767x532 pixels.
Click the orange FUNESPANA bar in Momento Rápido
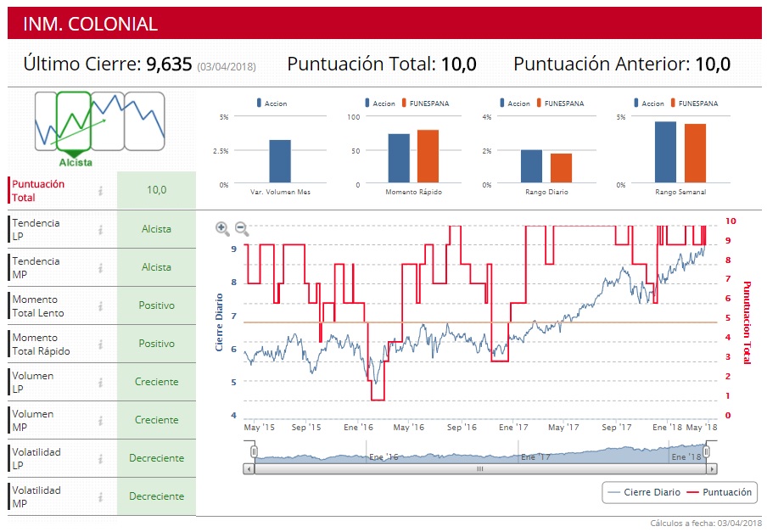click(x=428, y=156)
